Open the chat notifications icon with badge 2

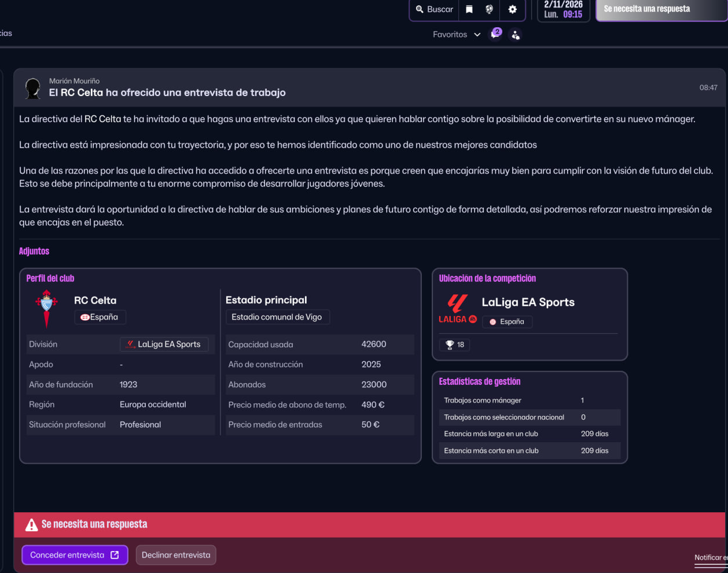pos(495,34)
